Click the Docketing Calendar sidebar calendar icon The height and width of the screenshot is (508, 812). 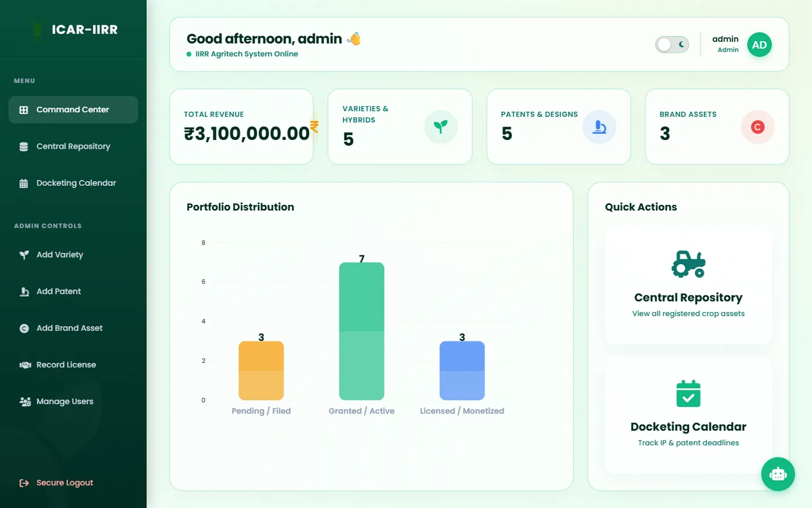coord(24,183)
